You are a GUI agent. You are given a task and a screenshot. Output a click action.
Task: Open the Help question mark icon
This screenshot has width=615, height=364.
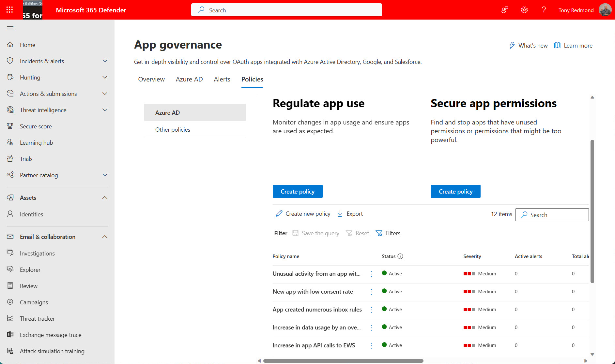click(x=544, y=10)
